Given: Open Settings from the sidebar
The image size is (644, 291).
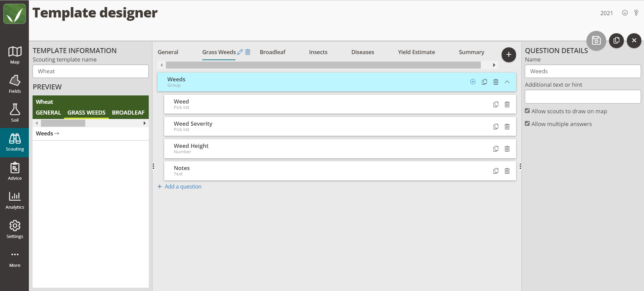Looking at the screenshot, I should pyautogui.click(x=15, y=230).
